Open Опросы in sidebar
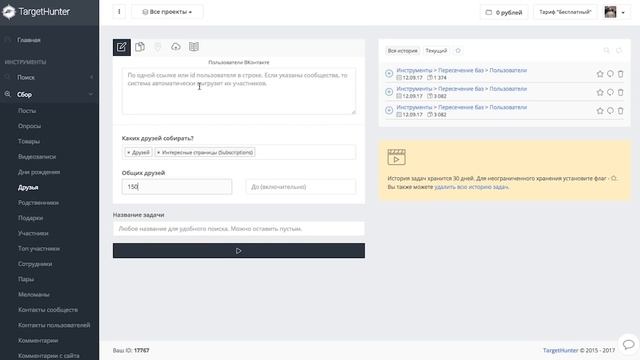Screen dimensions: 640x360 (x=29, y=126)
